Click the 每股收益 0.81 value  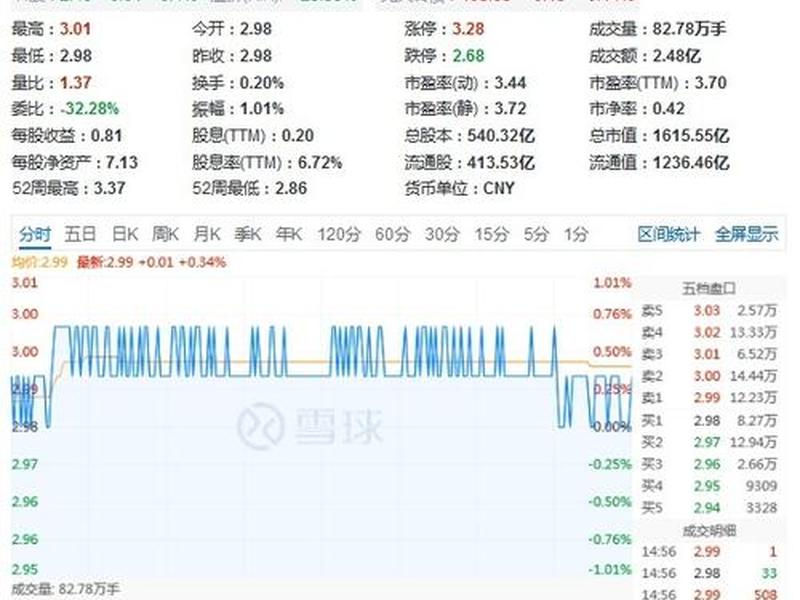106,136
